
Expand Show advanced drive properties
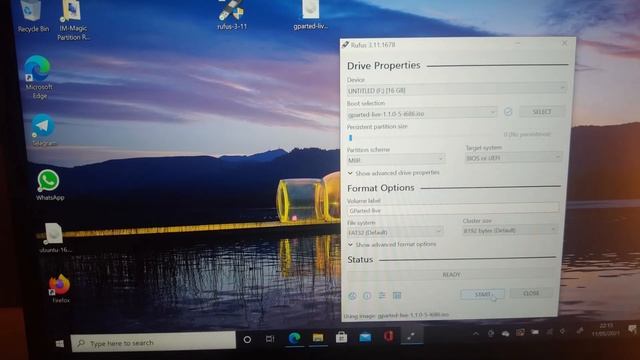click(394, 173)
